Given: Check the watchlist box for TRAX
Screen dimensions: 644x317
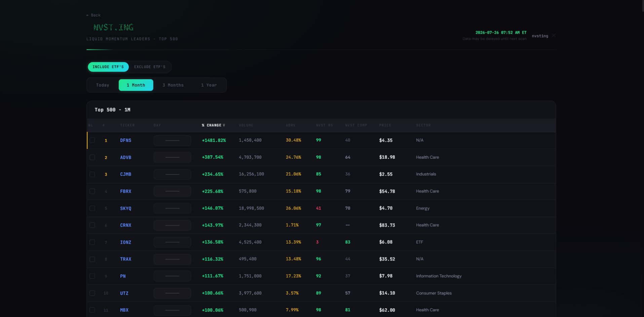Looking at the screenshot, I should tap(92, 259).
